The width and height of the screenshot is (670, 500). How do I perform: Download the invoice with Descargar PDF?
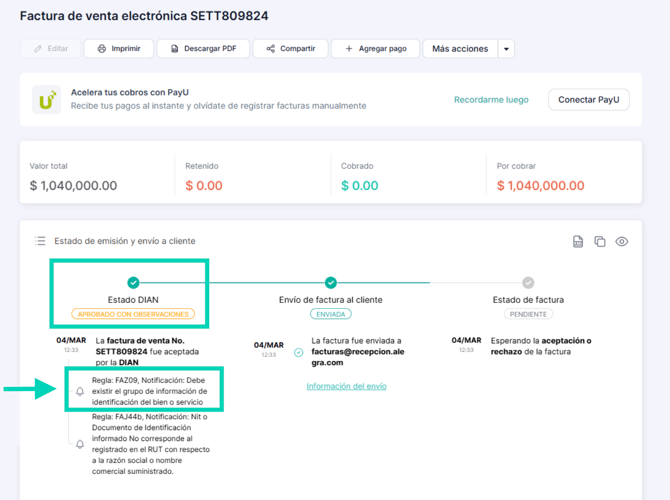click(x=203, y=49)
